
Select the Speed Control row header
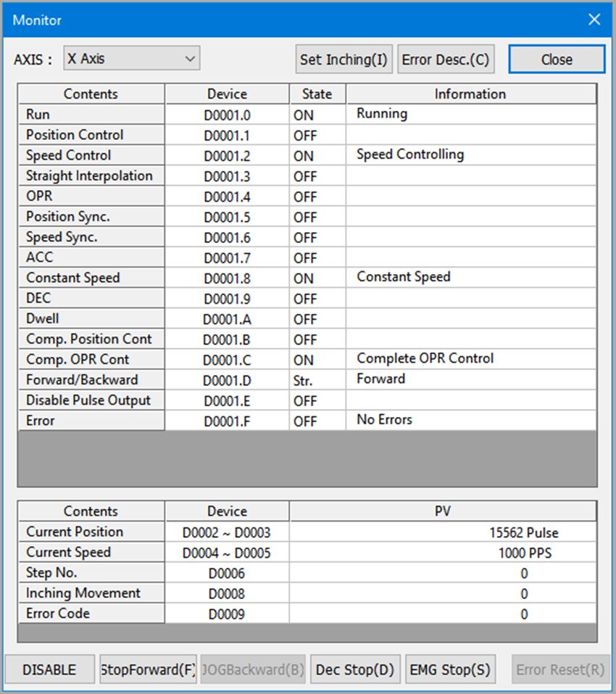91,155
